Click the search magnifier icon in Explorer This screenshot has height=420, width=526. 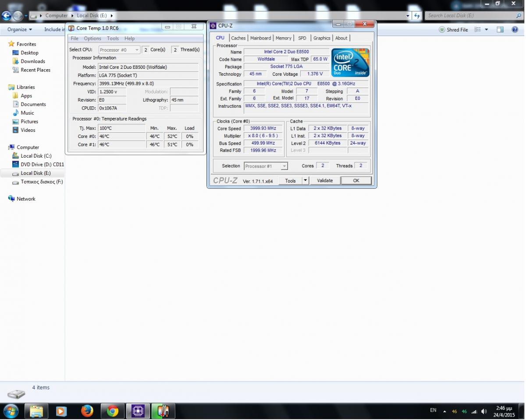(519, 16)
